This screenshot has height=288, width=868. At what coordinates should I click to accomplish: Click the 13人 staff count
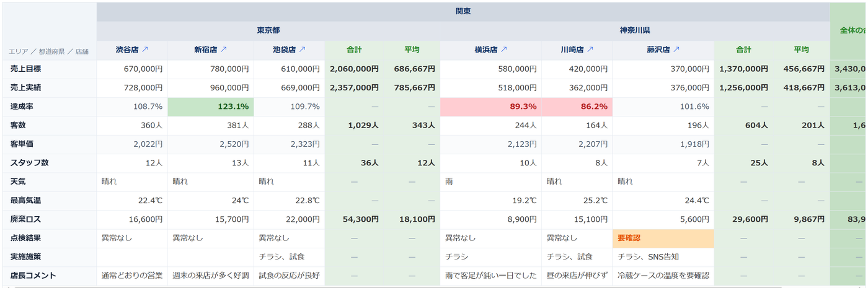[210, 163]
